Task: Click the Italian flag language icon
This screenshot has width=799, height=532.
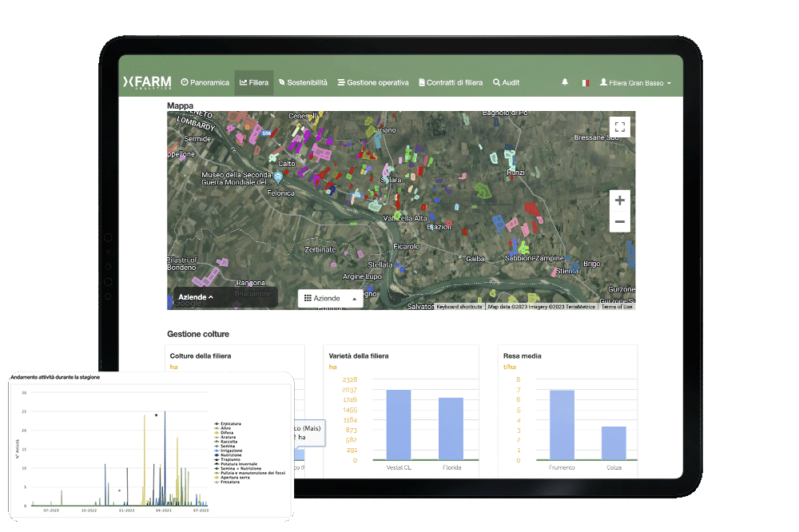Action: [586, 82]
